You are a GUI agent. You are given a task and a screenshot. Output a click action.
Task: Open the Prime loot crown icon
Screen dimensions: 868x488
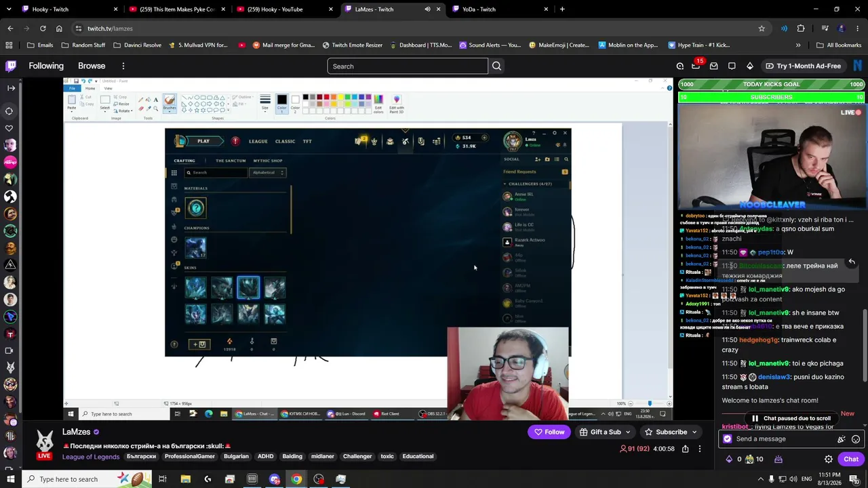696,66
